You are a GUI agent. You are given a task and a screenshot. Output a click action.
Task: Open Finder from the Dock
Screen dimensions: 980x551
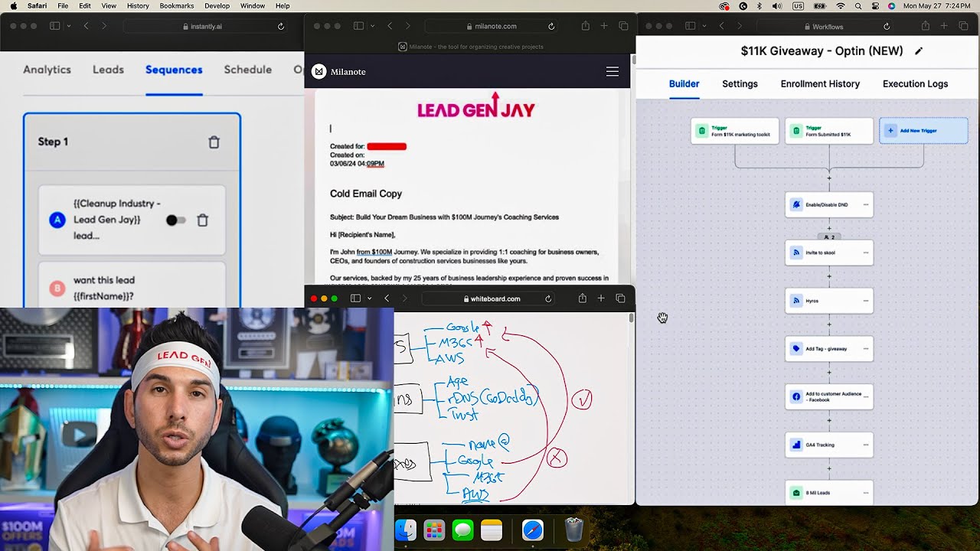(x=405, y=530)
